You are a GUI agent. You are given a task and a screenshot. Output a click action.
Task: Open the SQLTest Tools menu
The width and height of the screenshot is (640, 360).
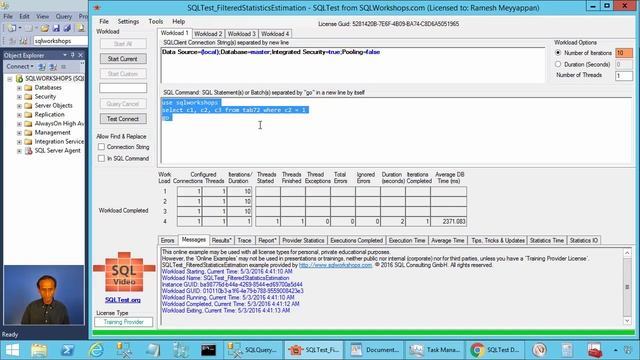[x=156, y=21]
